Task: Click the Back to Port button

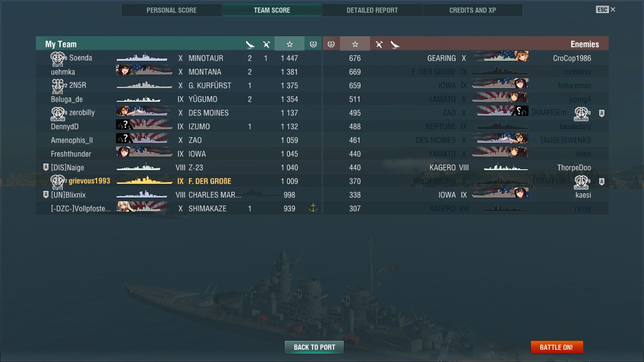Action: coord(314,347)
